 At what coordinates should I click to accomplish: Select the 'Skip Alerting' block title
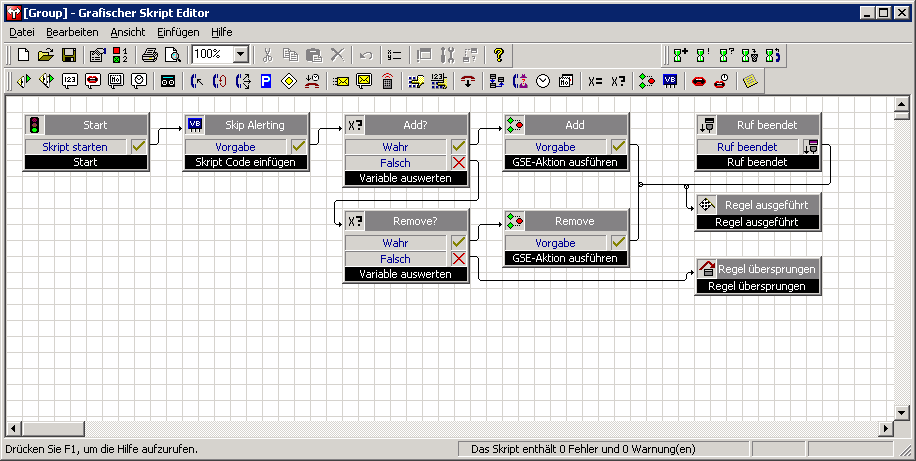[x=254, y=125]
